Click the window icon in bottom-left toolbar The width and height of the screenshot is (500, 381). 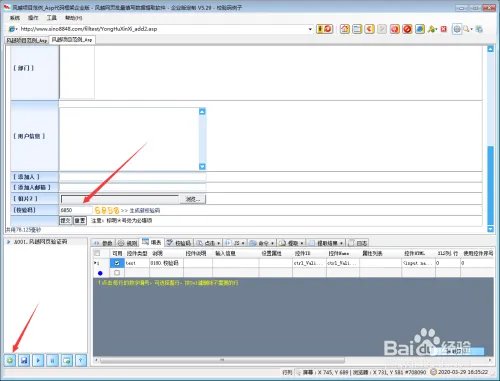click(67, 360)
